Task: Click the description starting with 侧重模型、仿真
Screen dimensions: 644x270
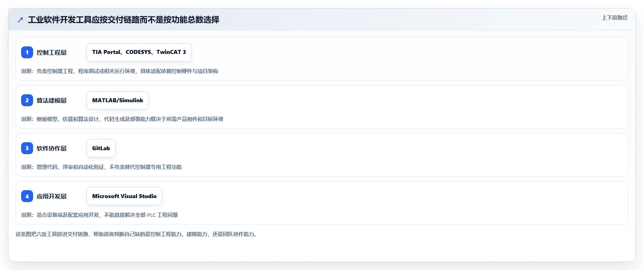Action: (122, 119)
